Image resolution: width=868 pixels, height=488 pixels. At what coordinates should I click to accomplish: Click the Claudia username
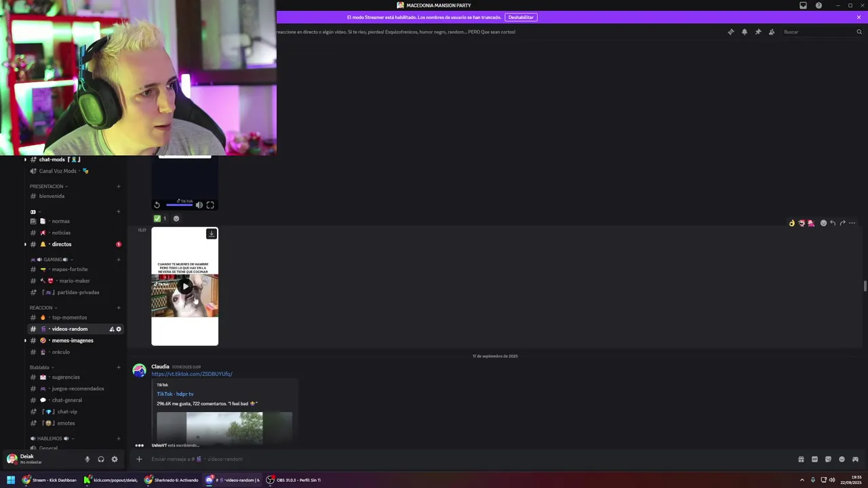(160, 367)
